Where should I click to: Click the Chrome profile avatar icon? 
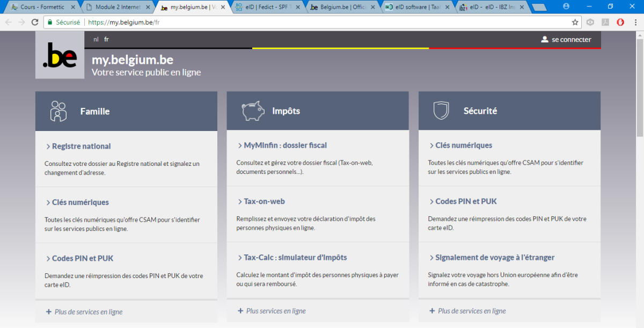pyautogui.click(x=566, y=6)
